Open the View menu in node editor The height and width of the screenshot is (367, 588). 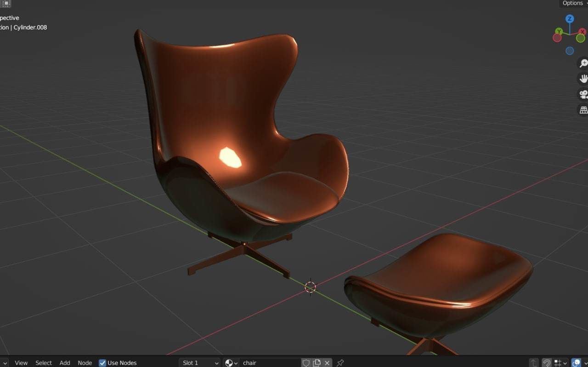(21, 363)
